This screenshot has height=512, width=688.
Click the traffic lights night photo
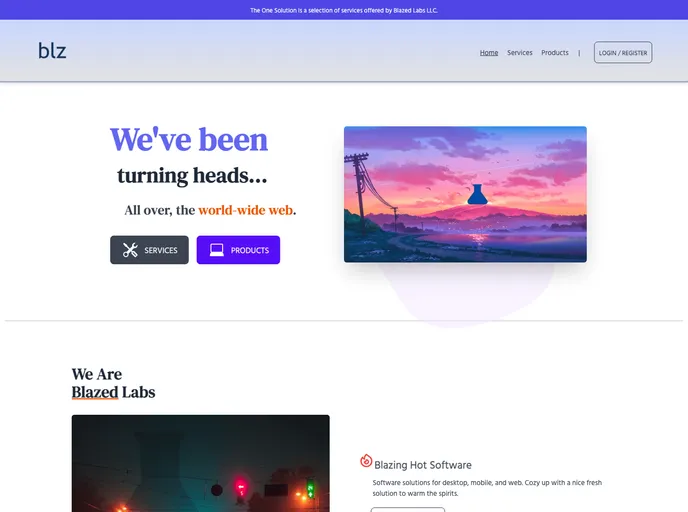coord(201,463)
